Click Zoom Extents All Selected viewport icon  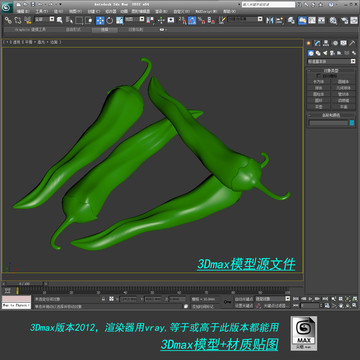[x=354, y=298]
